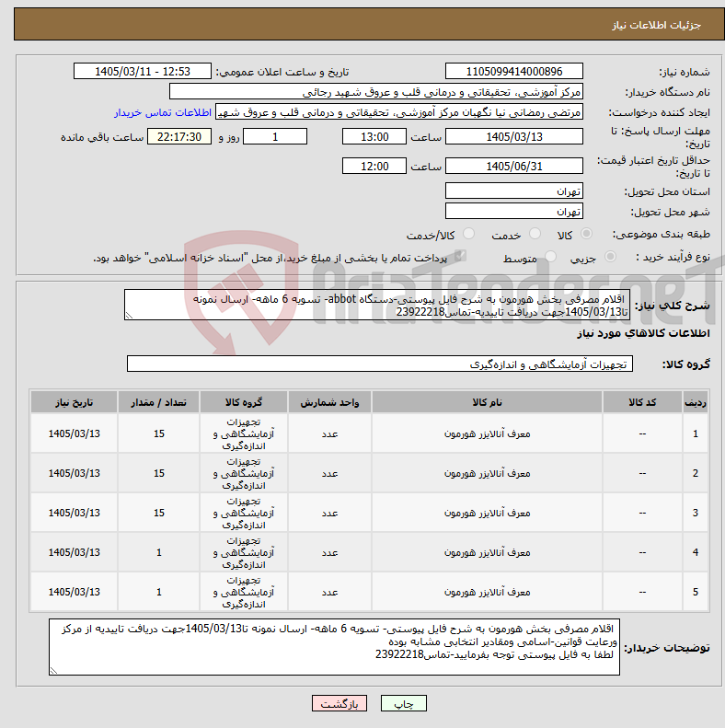Select the کالا/خدمت radio button

pyautogui.click(x=469, y=234)
